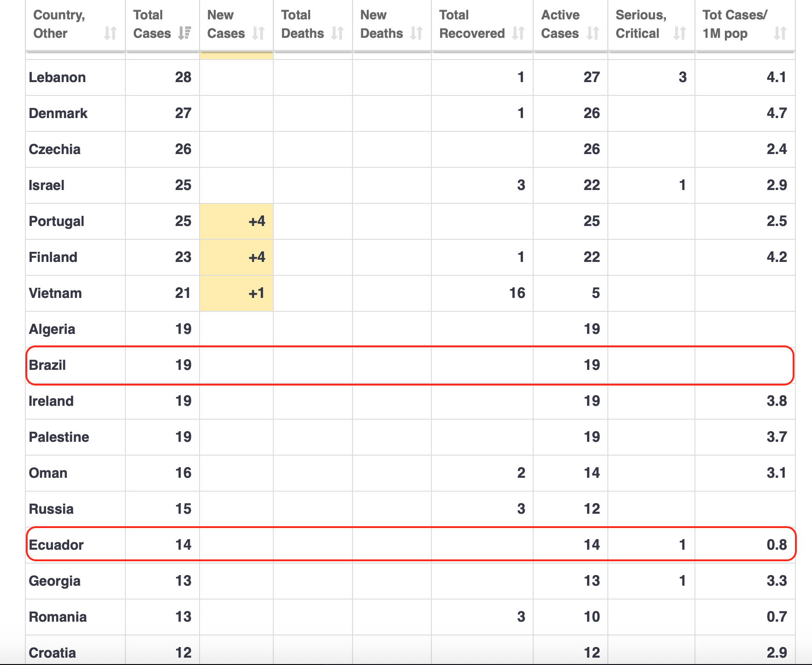Click the Ecuador country name
Viewport: 812px width, 665px height.
56,545
